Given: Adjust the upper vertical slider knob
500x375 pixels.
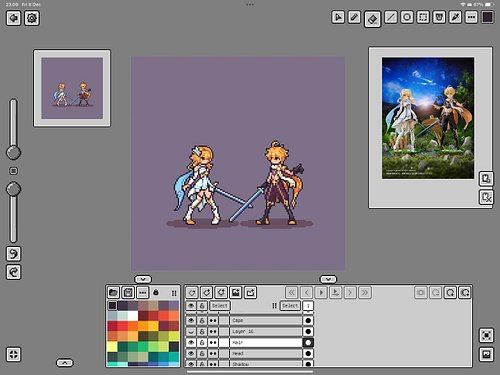Looking at the screenshot, I should point(13,152).
